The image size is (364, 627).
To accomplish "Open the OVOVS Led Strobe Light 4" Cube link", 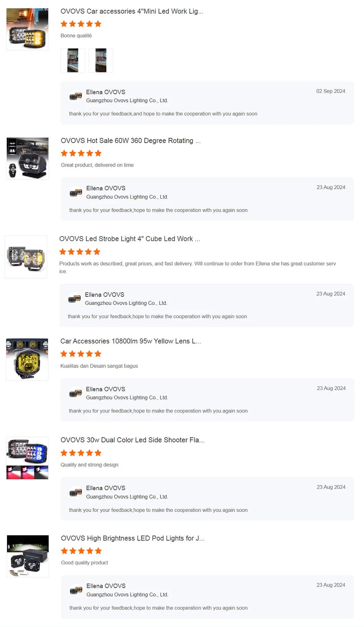I will pyautogui.click(x=130, y=239).
